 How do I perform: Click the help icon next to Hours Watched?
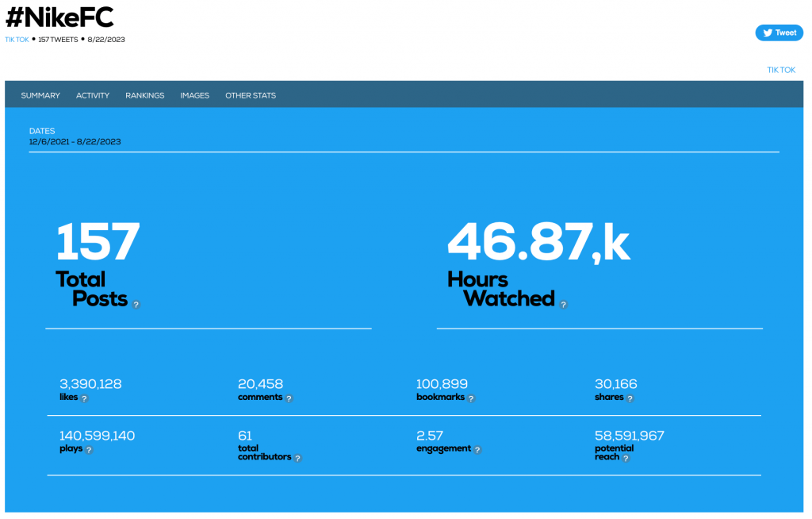pos(564,305)
